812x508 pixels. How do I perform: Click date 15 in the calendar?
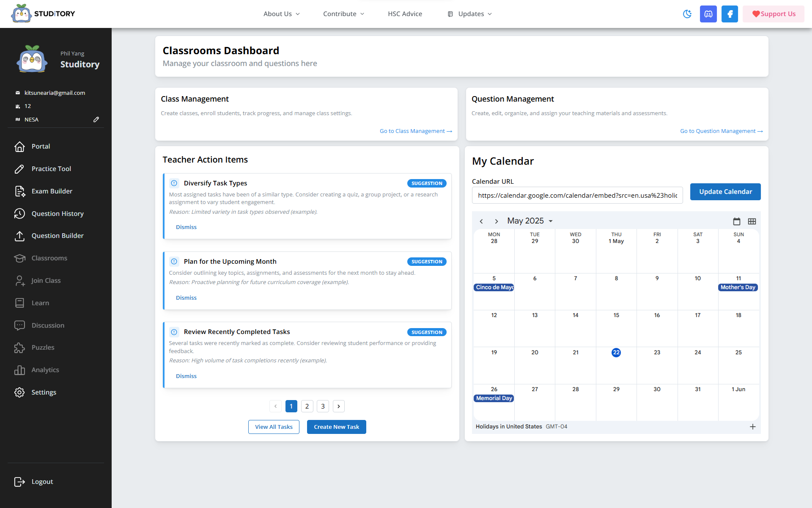pyautogui.click(x=616, y=315)
